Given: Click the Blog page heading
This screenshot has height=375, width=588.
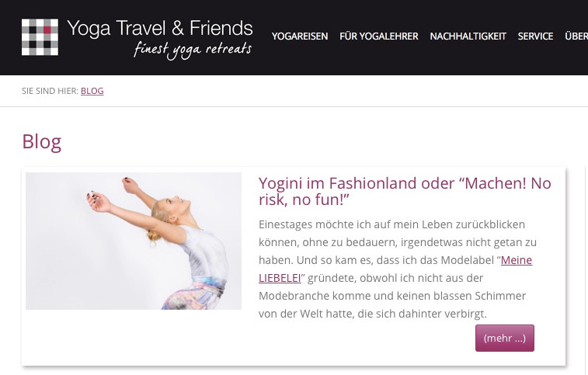Looking at the screenshot, I should pyautogui.click(x=42, y=142).
